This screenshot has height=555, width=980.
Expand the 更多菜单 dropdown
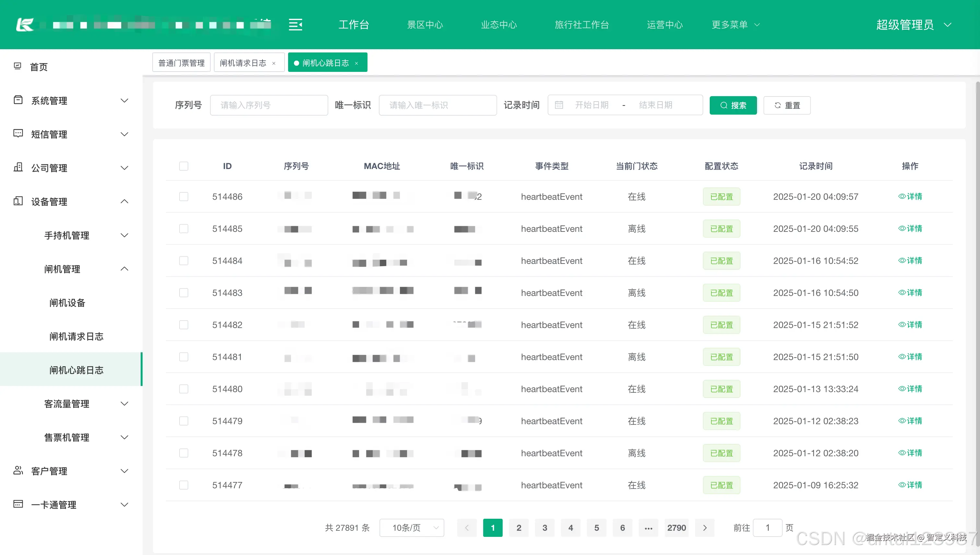[x=735, y=25]
